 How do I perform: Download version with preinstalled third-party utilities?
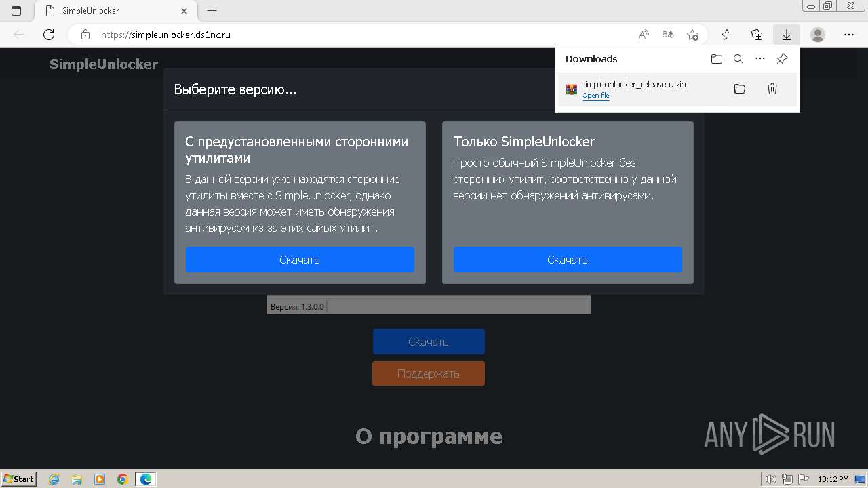tap(300, 260)
